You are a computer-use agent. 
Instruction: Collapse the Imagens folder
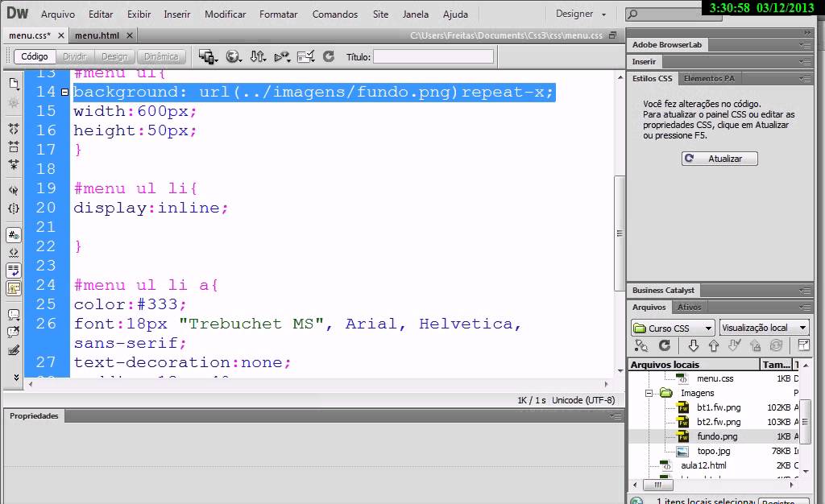click(649, 393)
